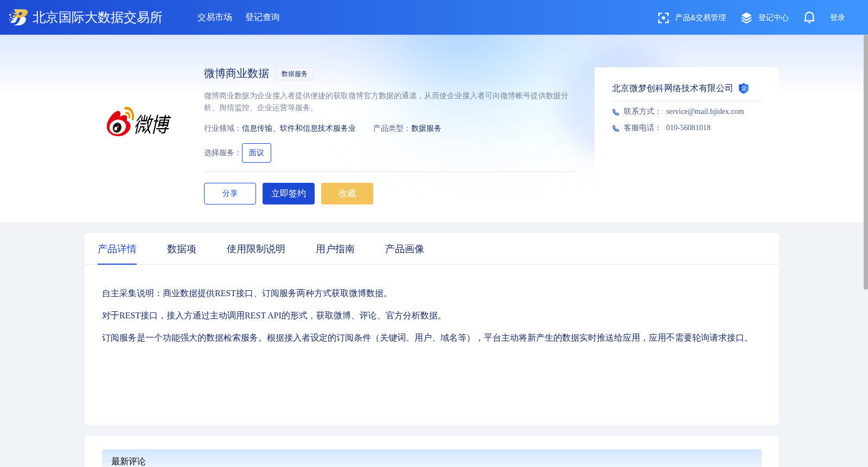Viewport: 868px width, 467px height.
Task: Click the Weibo product logo
Action: [x=138, y=121]
